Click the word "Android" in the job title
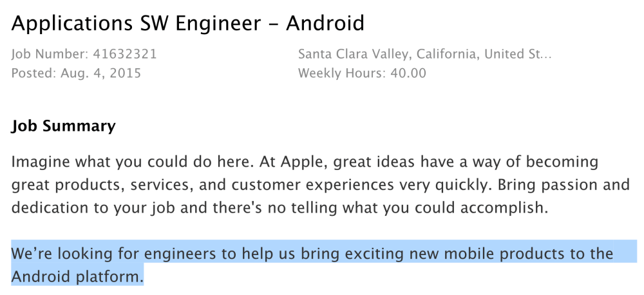Image resolution: width=644 pixels, height=295 pixels. (325, 24)
